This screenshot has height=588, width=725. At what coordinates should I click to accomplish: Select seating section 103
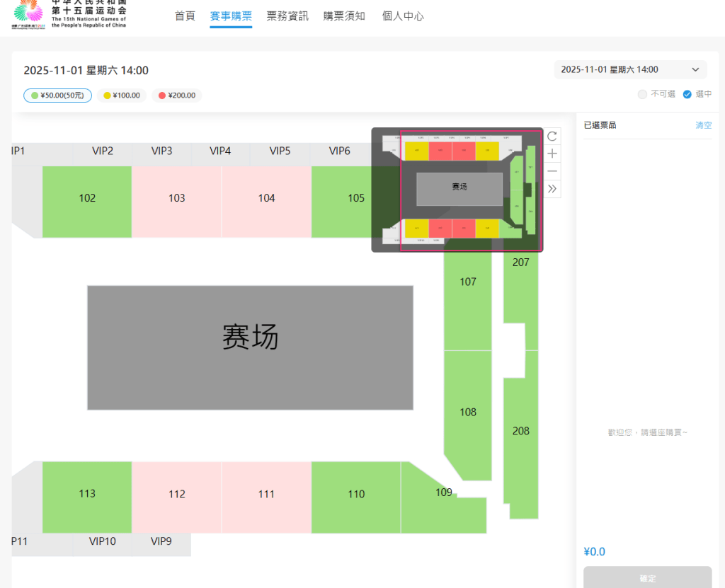176,202
